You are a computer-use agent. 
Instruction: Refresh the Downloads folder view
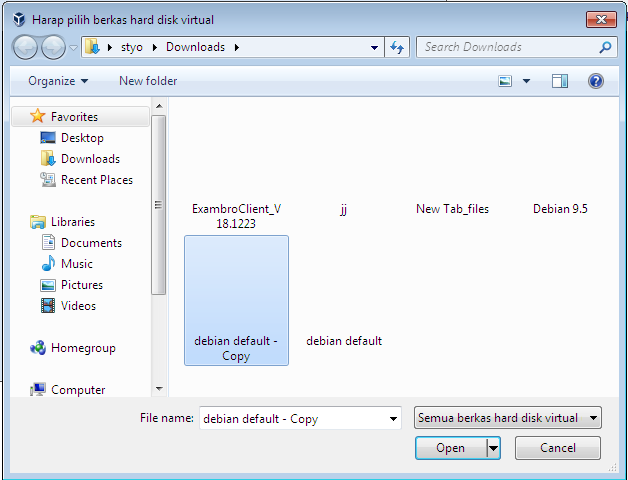(x=397, y=47)
